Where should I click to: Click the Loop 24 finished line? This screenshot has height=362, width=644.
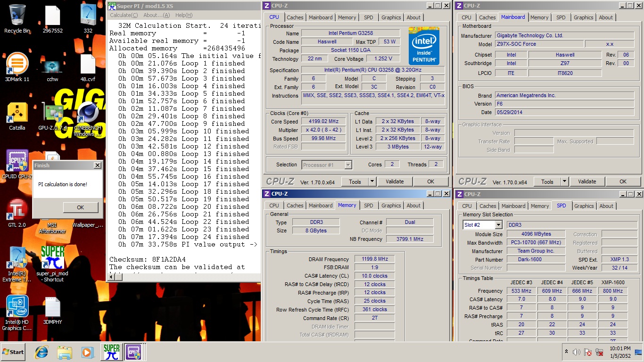(x=183, y=237)
